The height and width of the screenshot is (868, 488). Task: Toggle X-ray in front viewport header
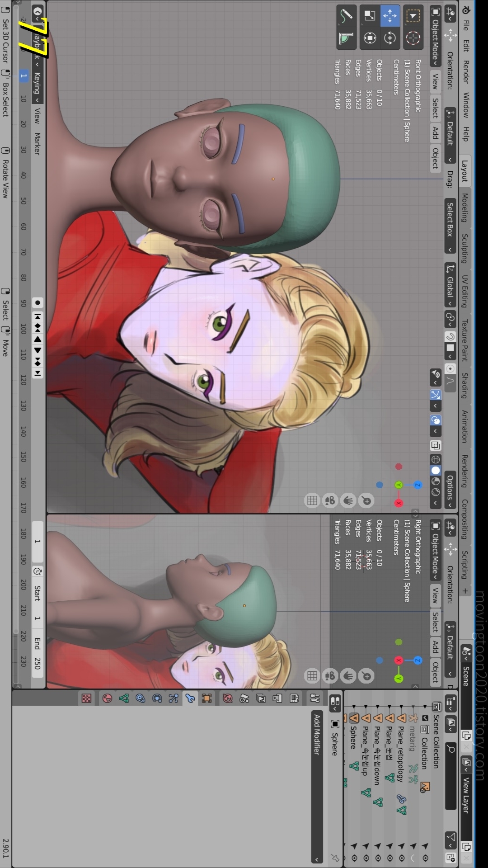tap(436, 445)
